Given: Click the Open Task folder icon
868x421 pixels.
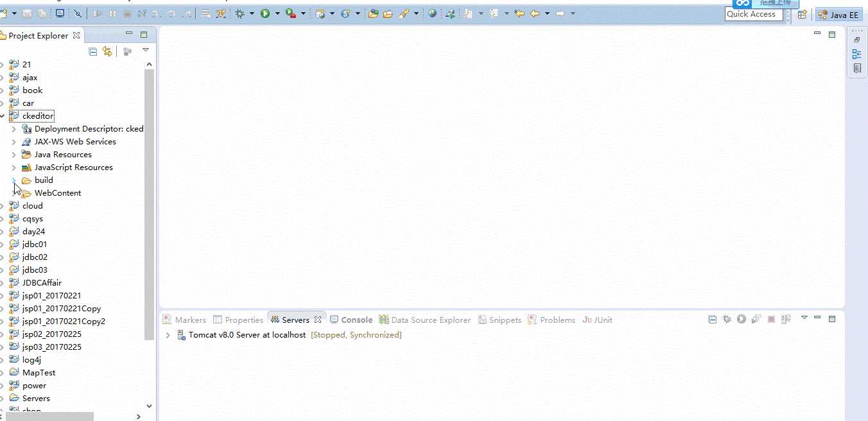Looking at the screenshot, I should [x=388, y=13].
